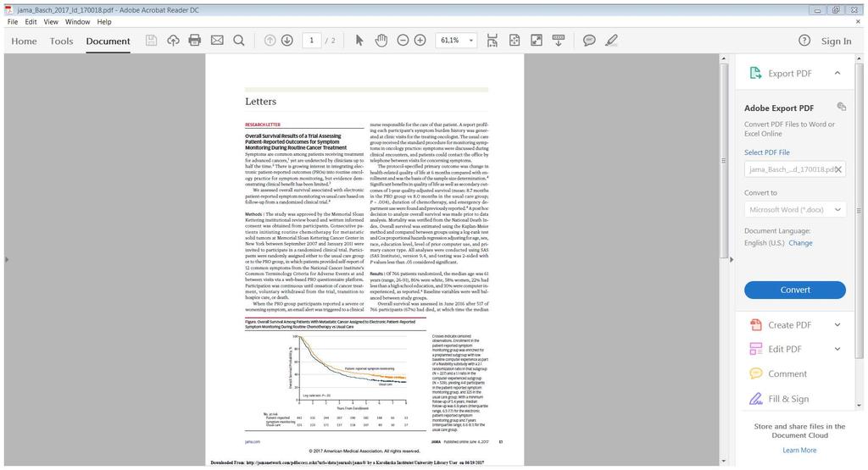Click the Learn More link
The width and height of the screenshot is (868, 470).
coord(799,450)
